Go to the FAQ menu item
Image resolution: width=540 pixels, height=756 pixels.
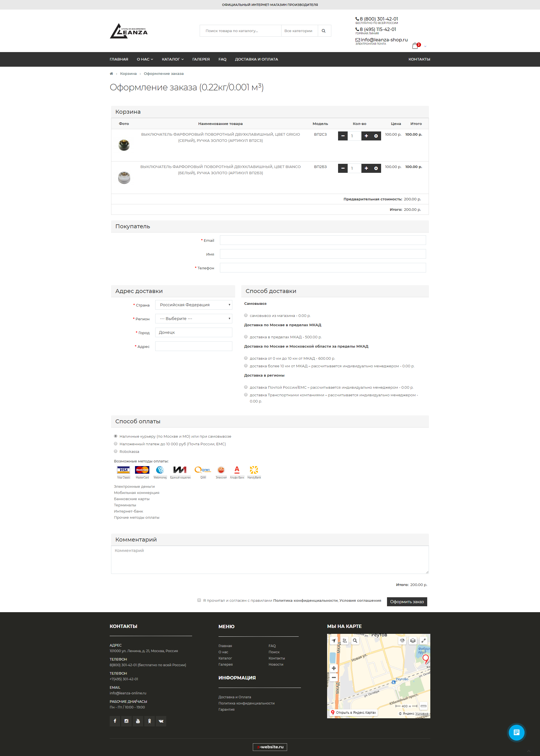click(222, 59)
